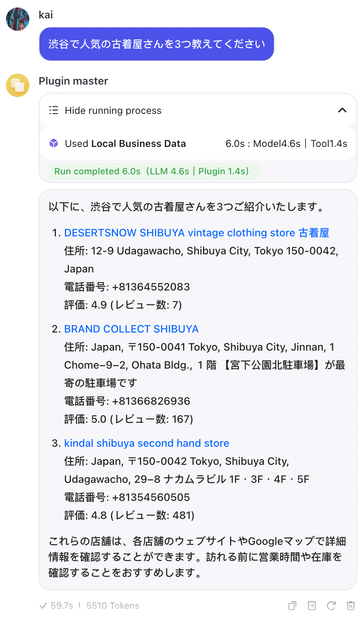
Task: Copy the assistant response
Action: click(x=292, y=605)
